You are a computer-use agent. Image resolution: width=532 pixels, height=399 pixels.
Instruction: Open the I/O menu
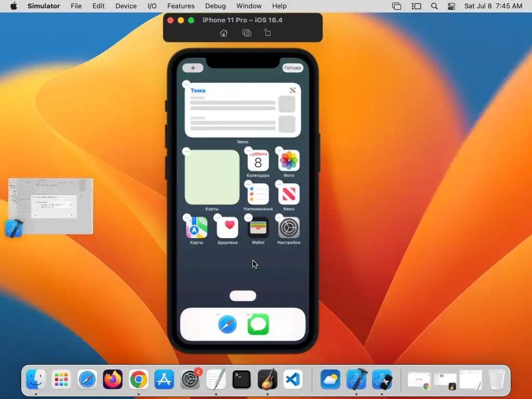152,6
